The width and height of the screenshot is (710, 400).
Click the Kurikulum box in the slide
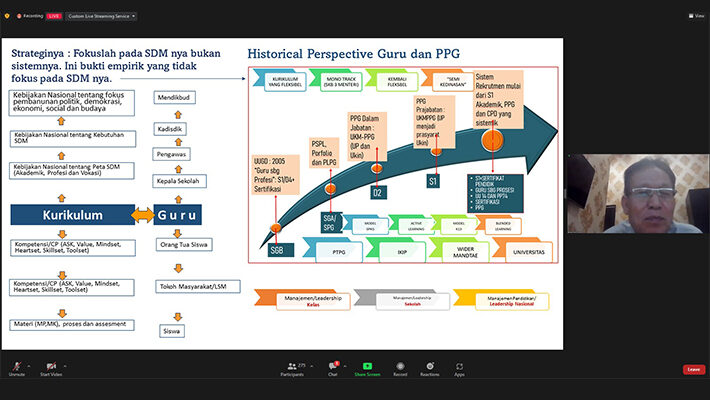pyautogui.click(x=73, y=216)
